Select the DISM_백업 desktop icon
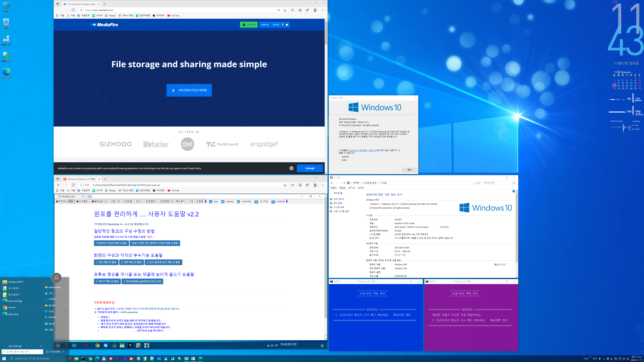Viewport: 644px width, 362px height. point(6,40)
